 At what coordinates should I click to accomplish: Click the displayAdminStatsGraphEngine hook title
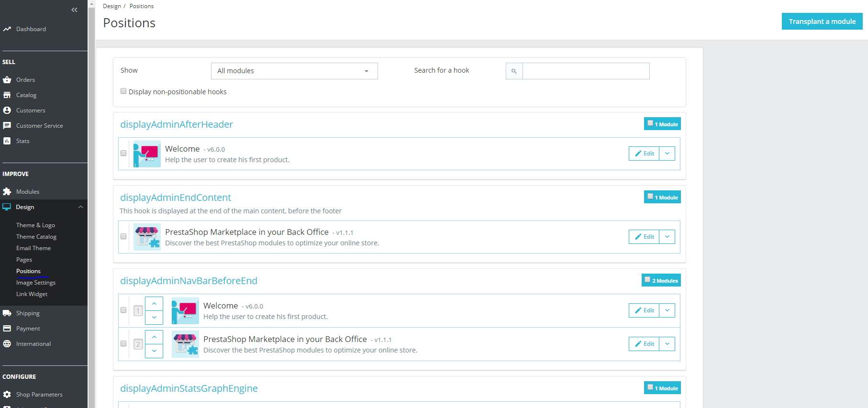pos(189,388)
